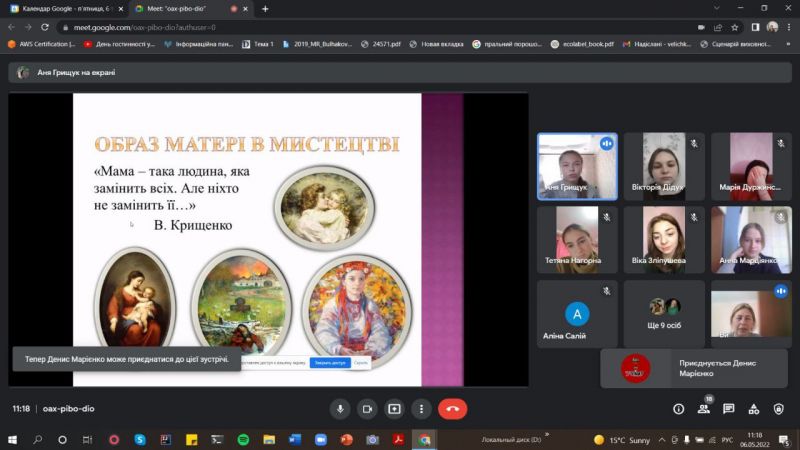
Task: Expand Chrome tab search chevron
Action: click(x=716, y=8)
